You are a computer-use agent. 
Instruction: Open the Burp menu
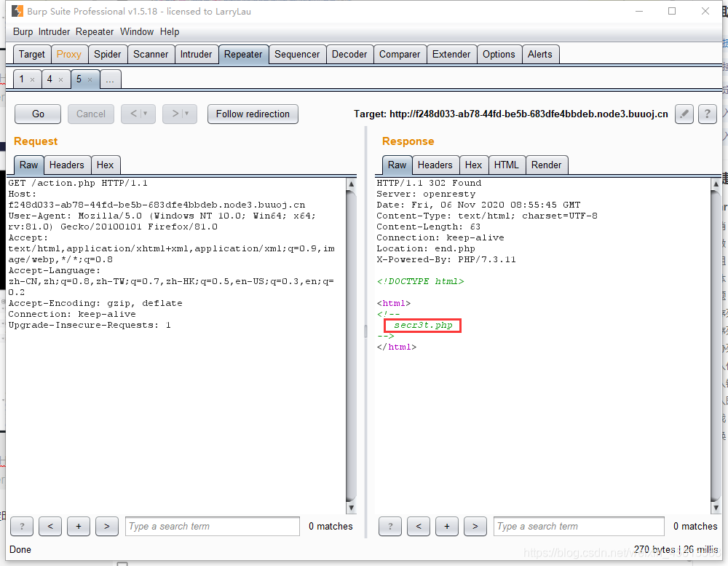pos(23,31)
